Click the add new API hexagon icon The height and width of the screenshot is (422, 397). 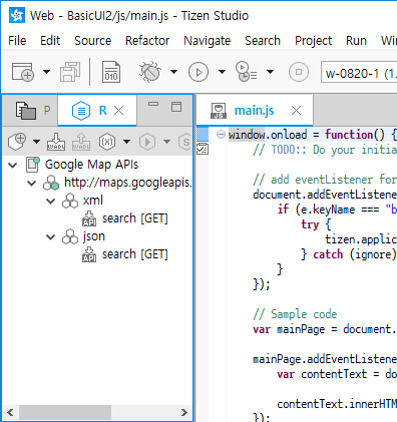17,142
